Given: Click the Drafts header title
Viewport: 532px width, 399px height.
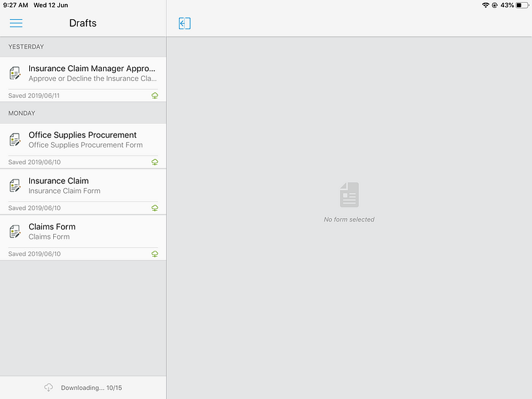Looking at the screenshot, I should click(x=82, y=23).
